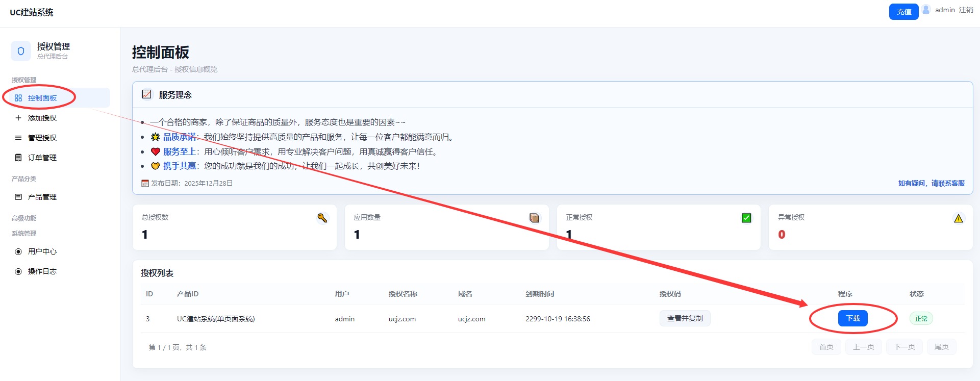Click expiry time 2299-10-19 16:38:56
Image resolution: width=980 pixels, height=381 pixels.
[x=558, y=319]
